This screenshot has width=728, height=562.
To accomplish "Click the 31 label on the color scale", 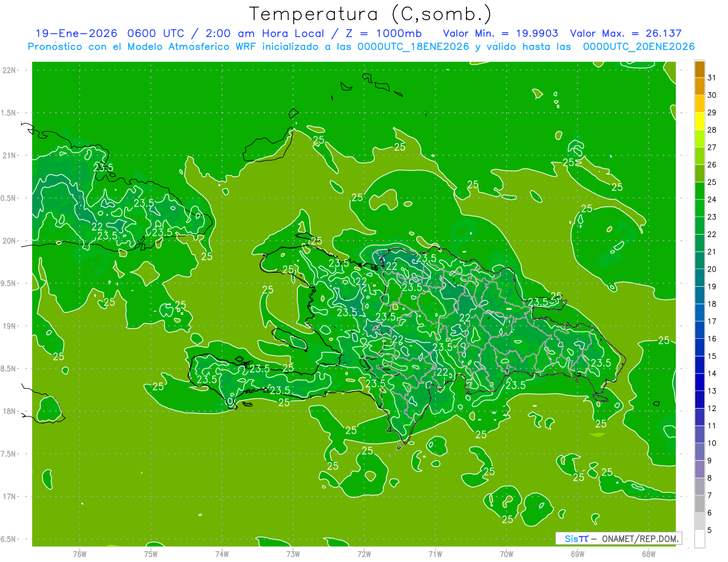I will [x=712, y=78].
